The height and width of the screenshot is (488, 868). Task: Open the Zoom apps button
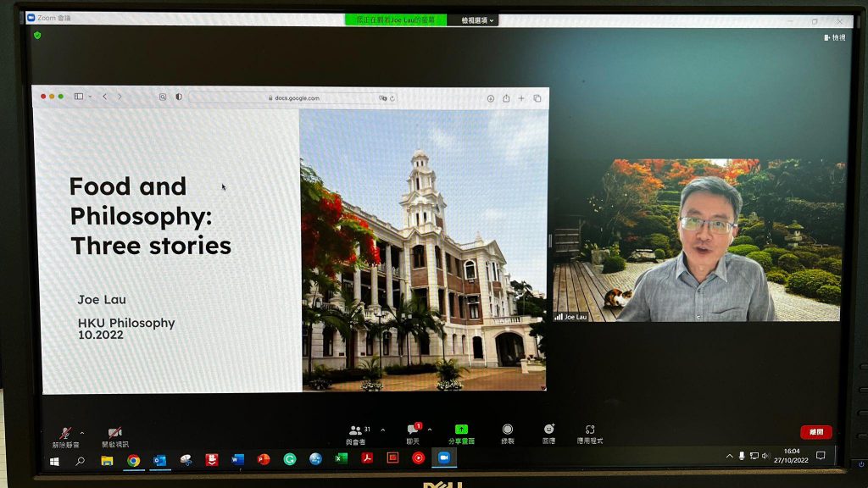(x=590, y=434)
